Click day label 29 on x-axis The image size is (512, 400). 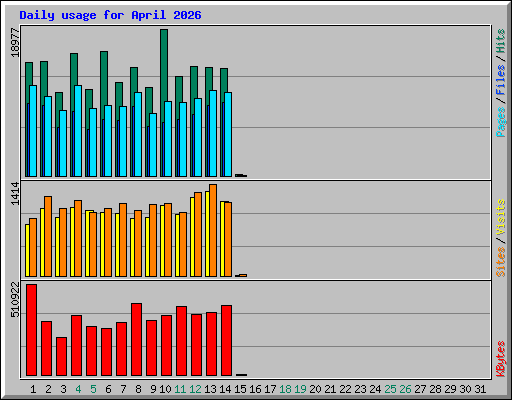[450, 389]
